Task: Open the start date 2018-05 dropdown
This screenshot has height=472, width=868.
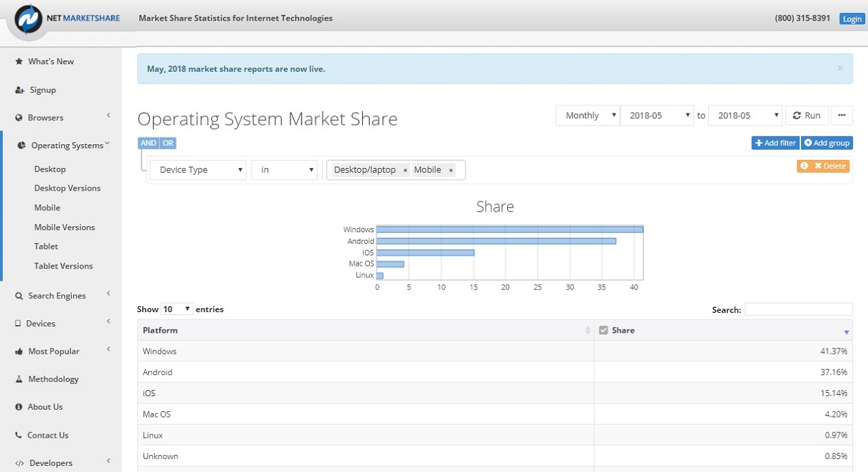Action: click(x=657, y=115)
